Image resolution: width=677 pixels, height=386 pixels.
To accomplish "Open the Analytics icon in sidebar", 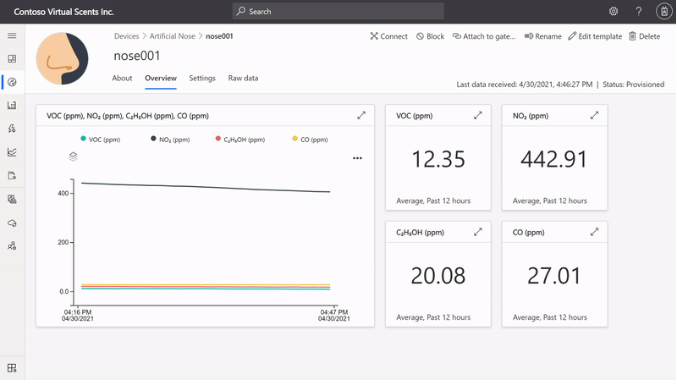I will pyautogui.click(x=12, y=152).
